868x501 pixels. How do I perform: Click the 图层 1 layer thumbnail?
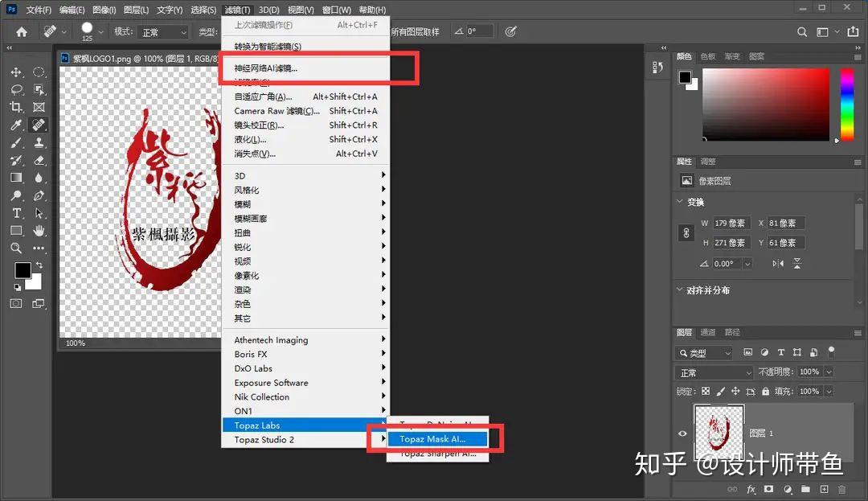tap(719, 432)
